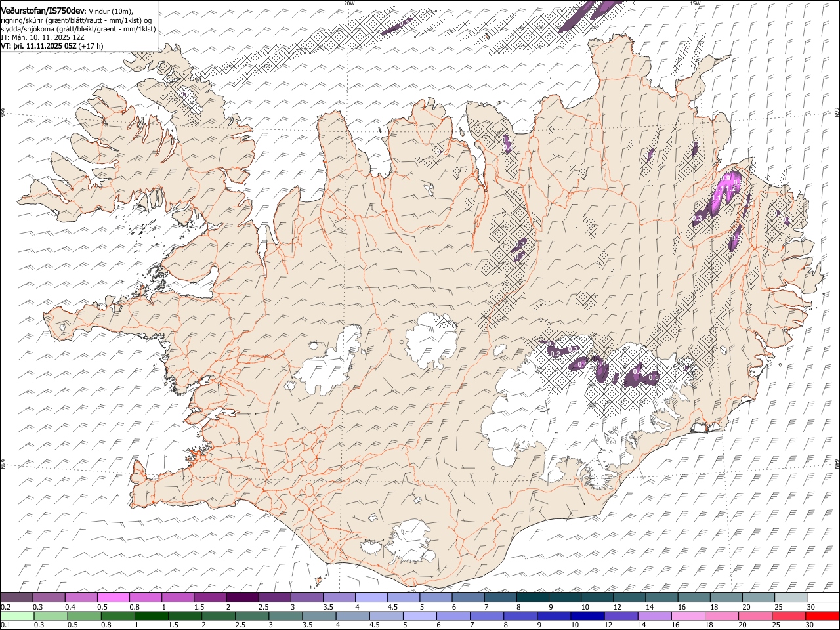Viewport: 840px width, 630px height.
Task: Select the medium green 0.5–0.8 rain swatch
Action: point(85,616)
